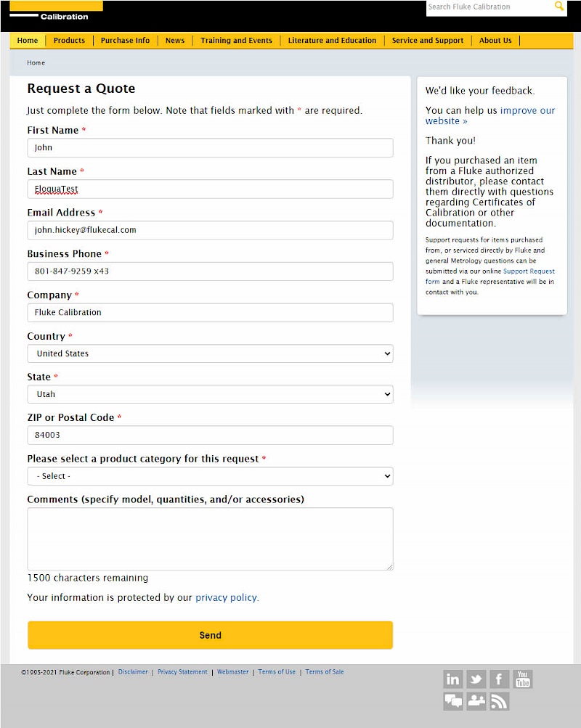Viewport: 581px width, 728px height.
Task: Go to Service and Support menu
Action: pyautogui.click(x=427, y=41)
